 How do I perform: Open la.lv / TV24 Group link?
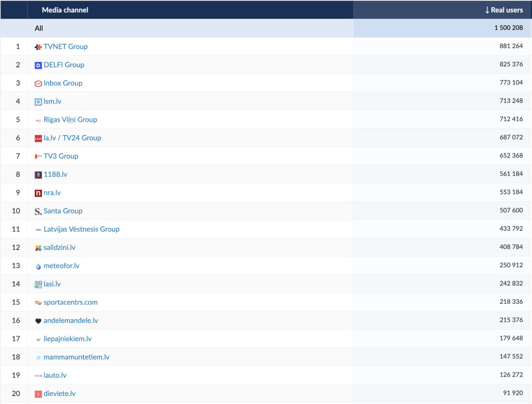[72, 138]
